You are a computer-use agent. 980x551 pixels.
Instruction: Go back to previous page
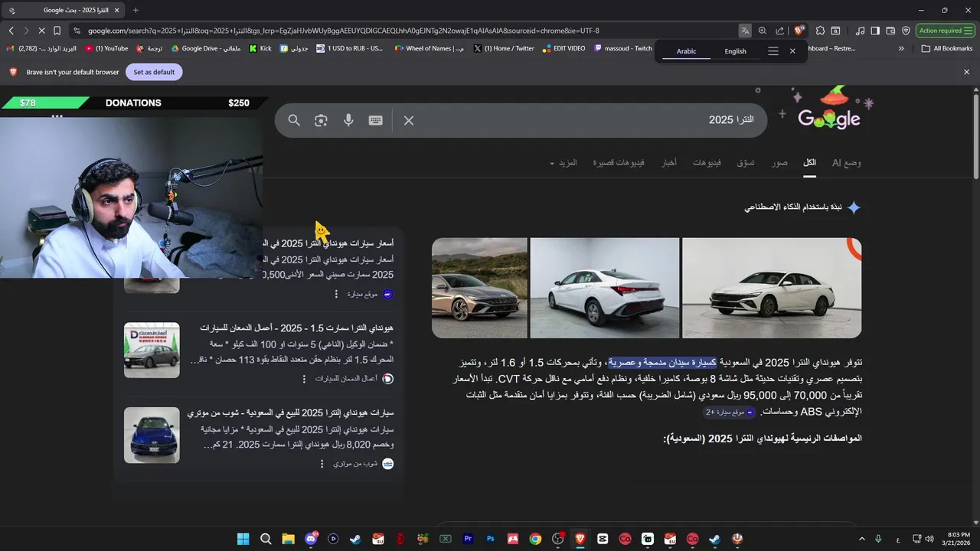tap(11, 31)
